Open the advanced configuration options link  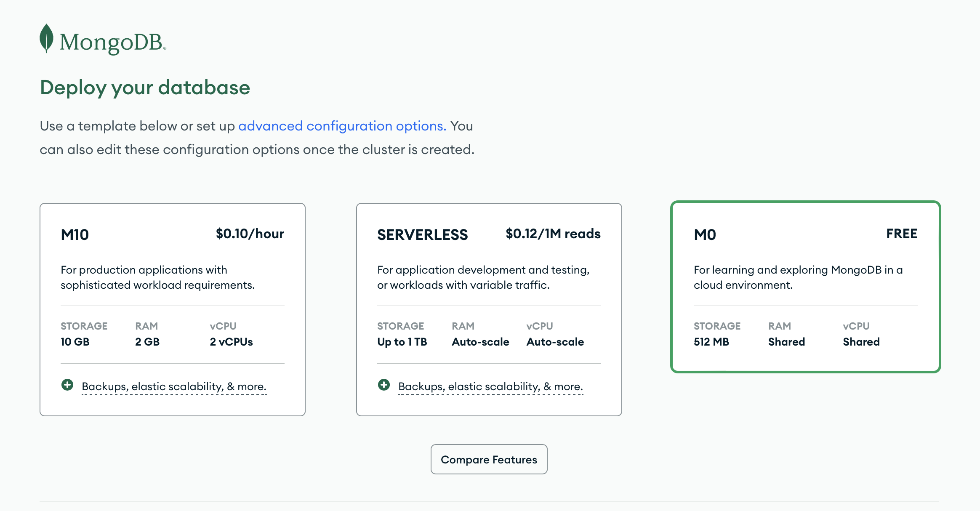(x=342, y=126)
